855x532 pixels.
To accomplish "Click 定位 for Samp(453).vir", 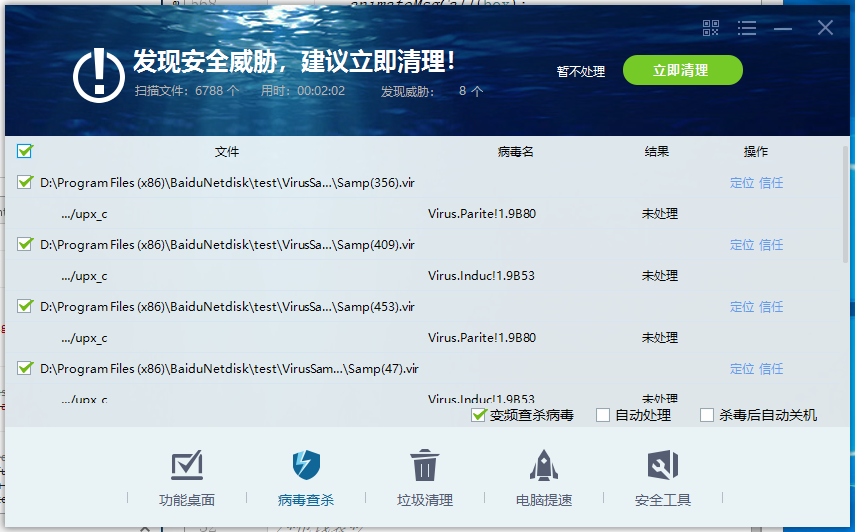I will coord(742,307).
